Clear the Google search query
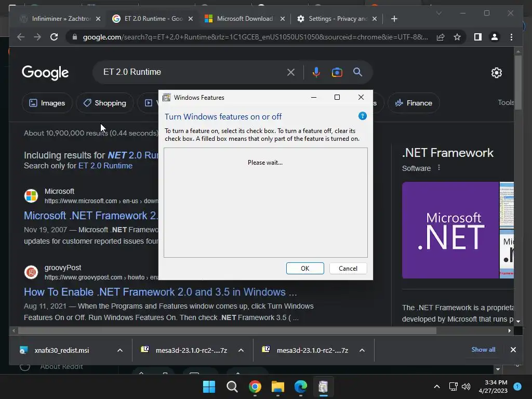This screenshot has width=532, height=399. [x=291, y=72]
